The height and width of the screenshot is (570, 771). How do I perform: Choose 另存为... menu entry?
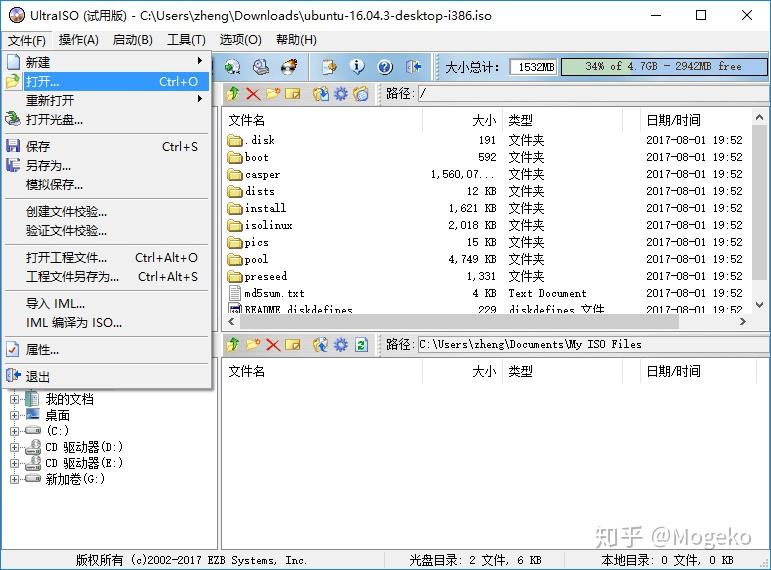[x=107, y=166]
